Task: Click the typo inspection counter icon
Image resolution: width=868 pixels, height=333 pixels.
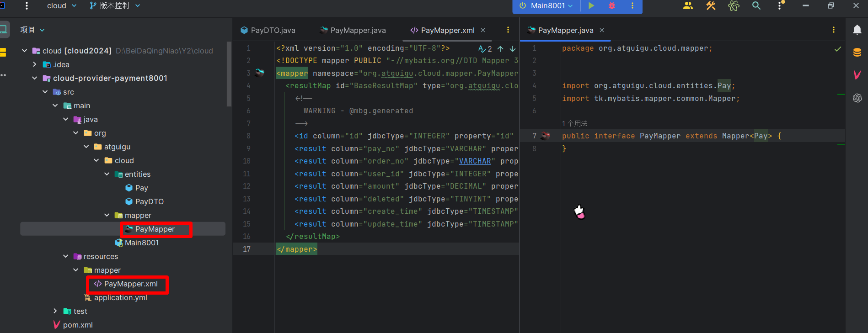Action: click(485, 48)
